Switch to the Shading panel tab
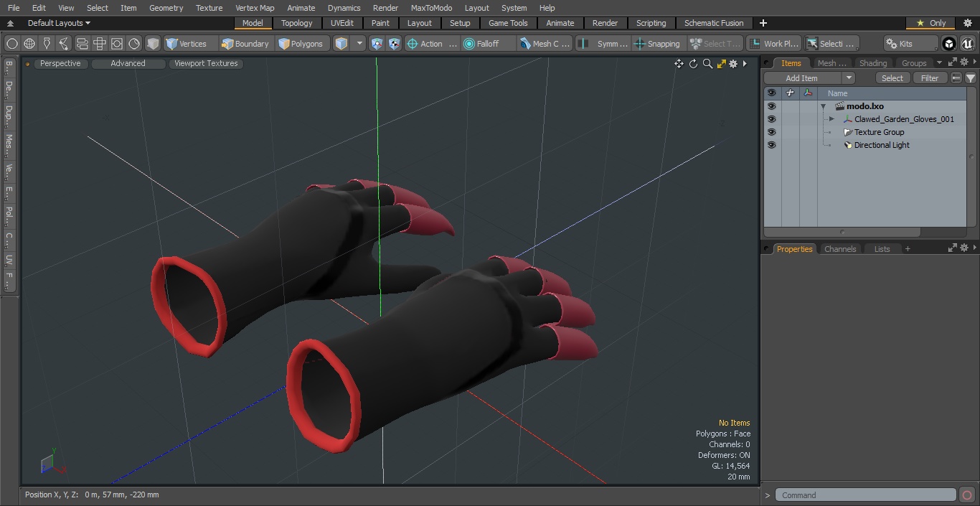 (x=873, y=63)
